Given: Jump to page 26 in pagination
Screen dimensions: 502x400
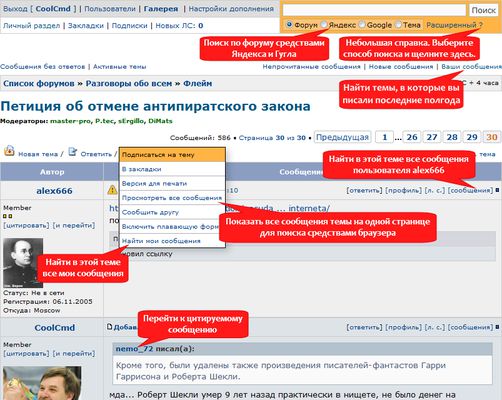Looking at the screenshot, I should [412, 137].
